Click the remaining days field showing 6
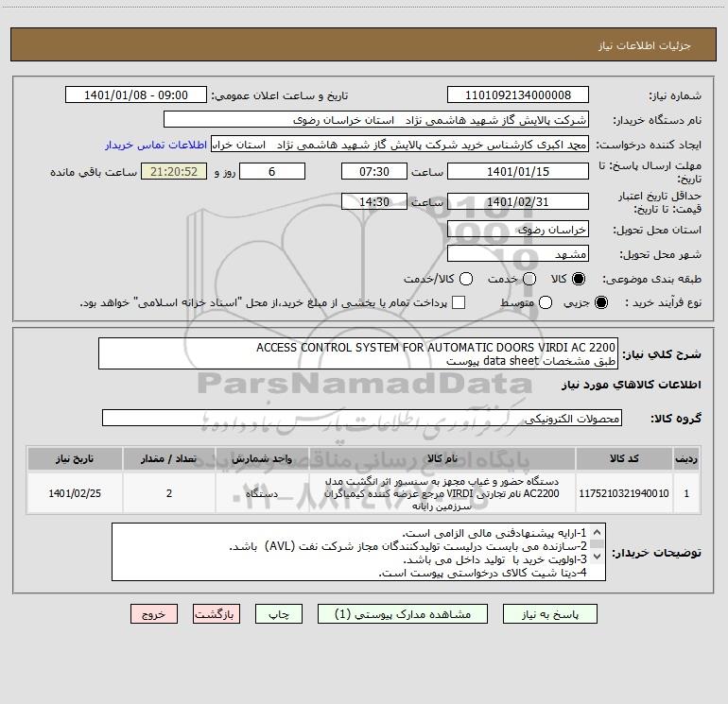The image size is (728, 704). click(x=272, y=171)
